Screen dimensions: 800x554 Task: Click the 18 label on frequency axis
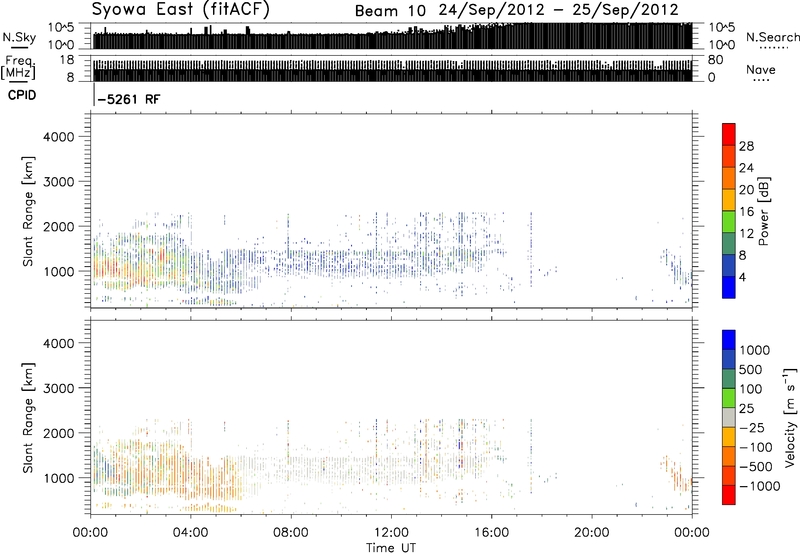(x=66, y=60)
